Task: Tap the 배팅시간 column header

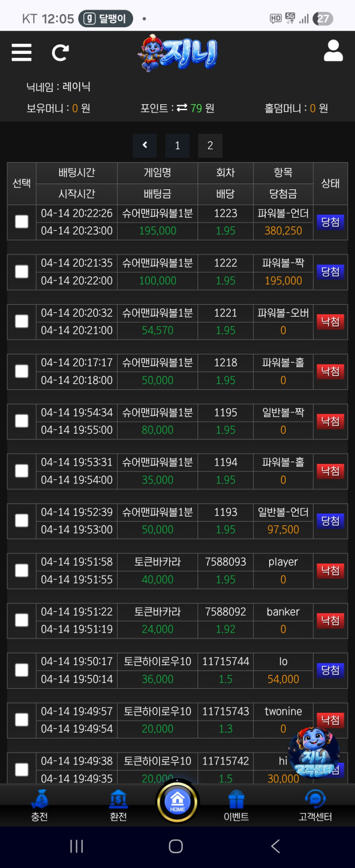Action: click(77, 173)
